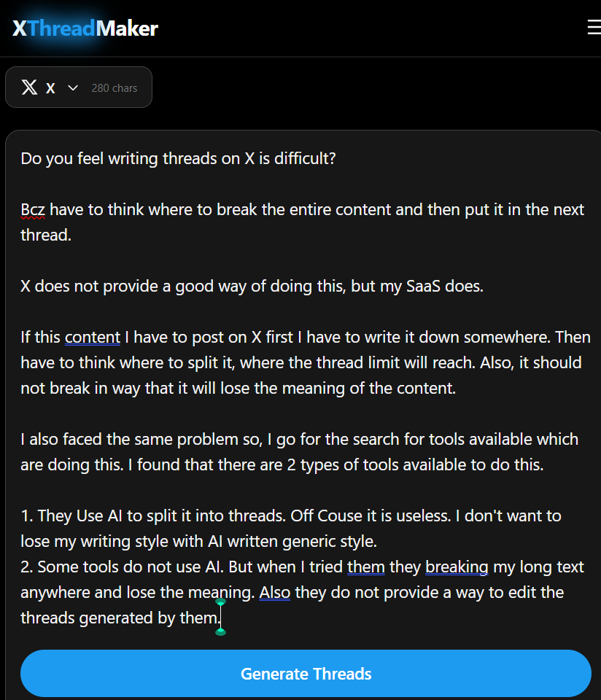Click the blue-underlined word them

[365, 567]
